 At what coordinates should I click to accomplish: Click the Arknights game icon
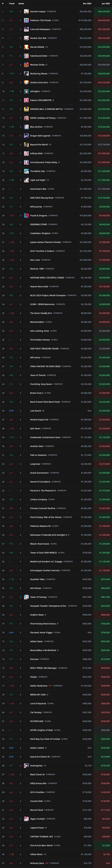(26, 91)
